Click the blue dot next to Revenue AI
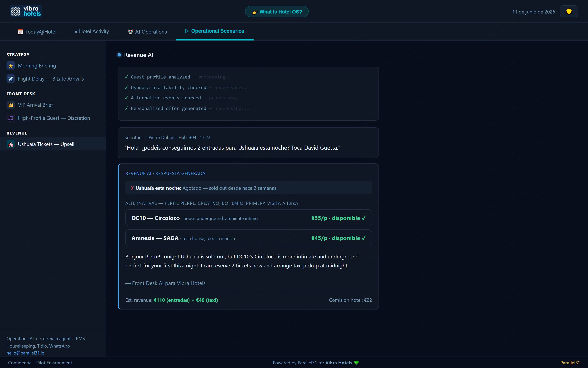588x368 pixels. [119, 55]
